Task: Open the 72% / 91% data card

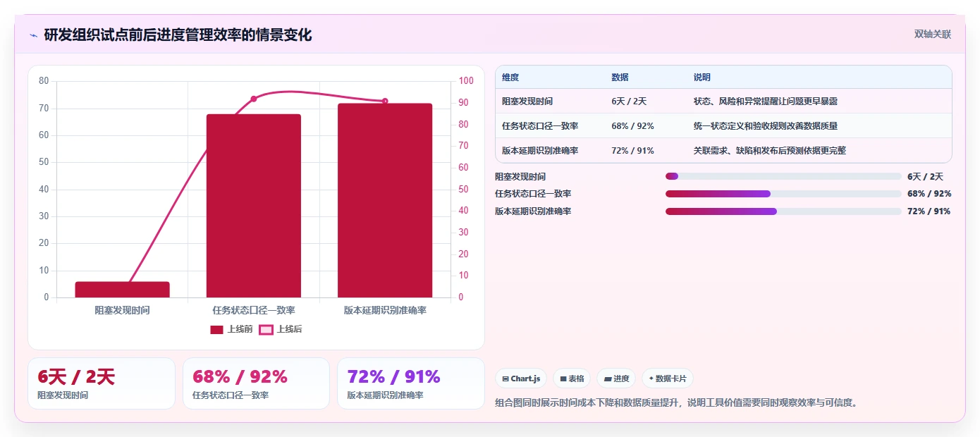Action: [411, 383]
